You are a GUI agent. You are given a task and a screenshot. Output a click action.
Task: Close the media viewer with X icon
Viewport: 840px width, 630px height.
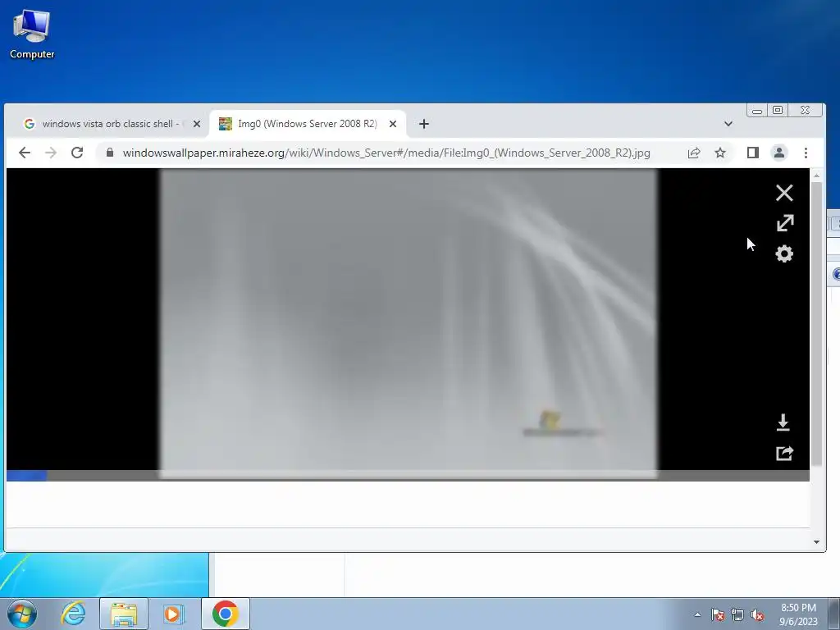pyautogui.click(x=784, y=193)
